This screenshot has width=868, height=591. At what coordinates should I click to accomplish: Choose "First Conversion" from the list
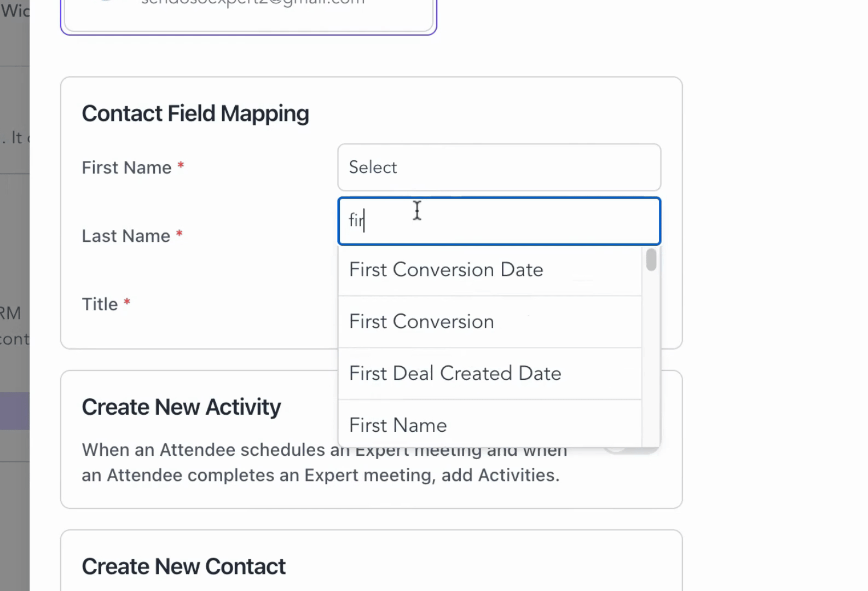tap(421, 322)
